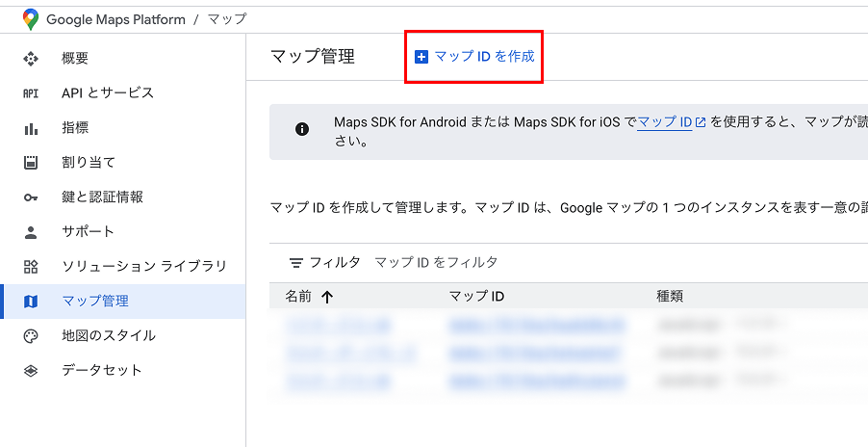Viewport: 868px width, 447px height.
Task: Click the external link icon after マップ ID
Action: 701,122
